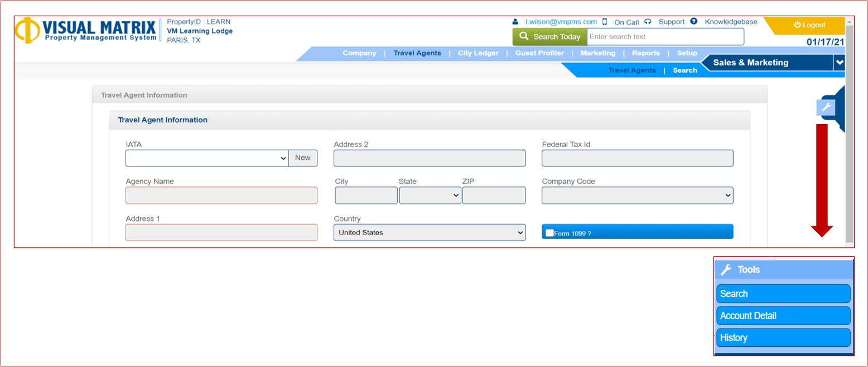Open the Company Code dropdown
Image resolution: width=868 pixels, height=367 pixels.
click(x=637, y=196)
